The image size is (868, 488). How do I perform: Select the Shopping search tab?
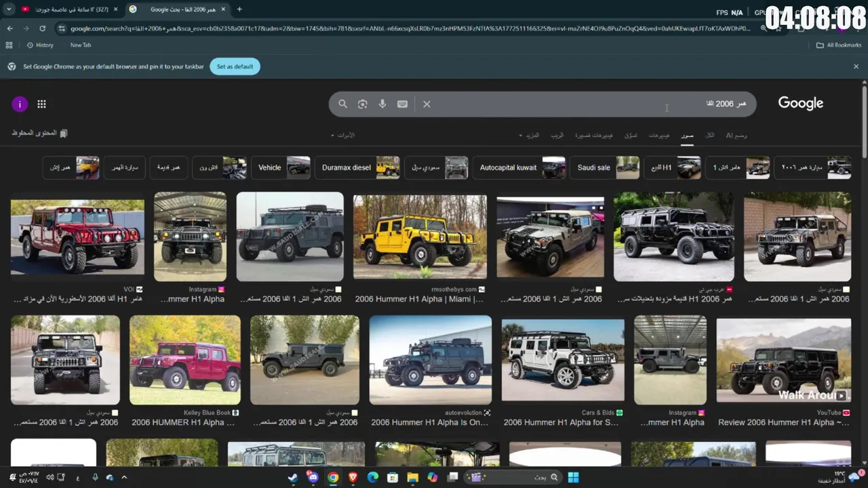[x=631, y=135]
